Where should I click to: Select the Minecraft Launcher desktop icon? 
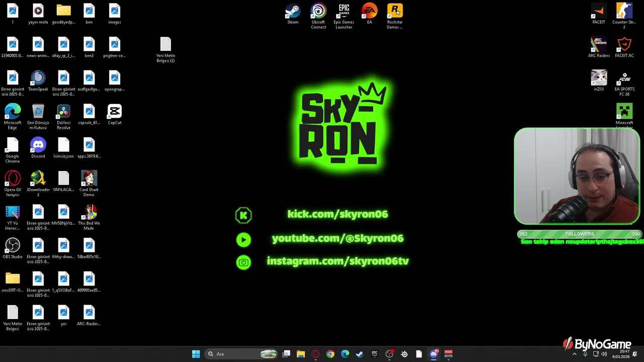[624, 116]
